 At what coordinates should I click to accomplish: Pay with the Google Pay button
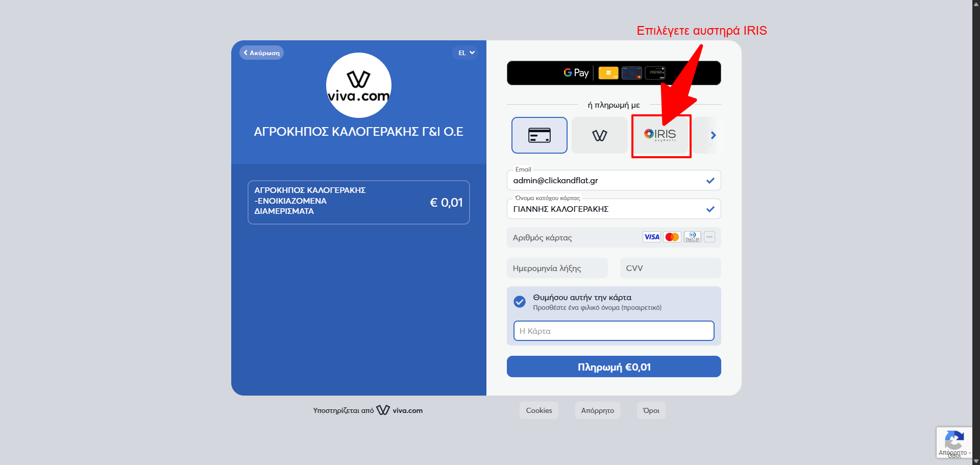click(x=614, y=73)
